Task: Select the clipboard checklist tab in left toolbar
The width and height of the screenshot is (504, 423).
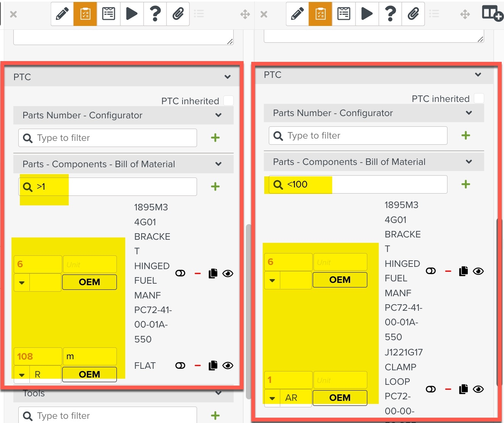Action: (85, 14)
